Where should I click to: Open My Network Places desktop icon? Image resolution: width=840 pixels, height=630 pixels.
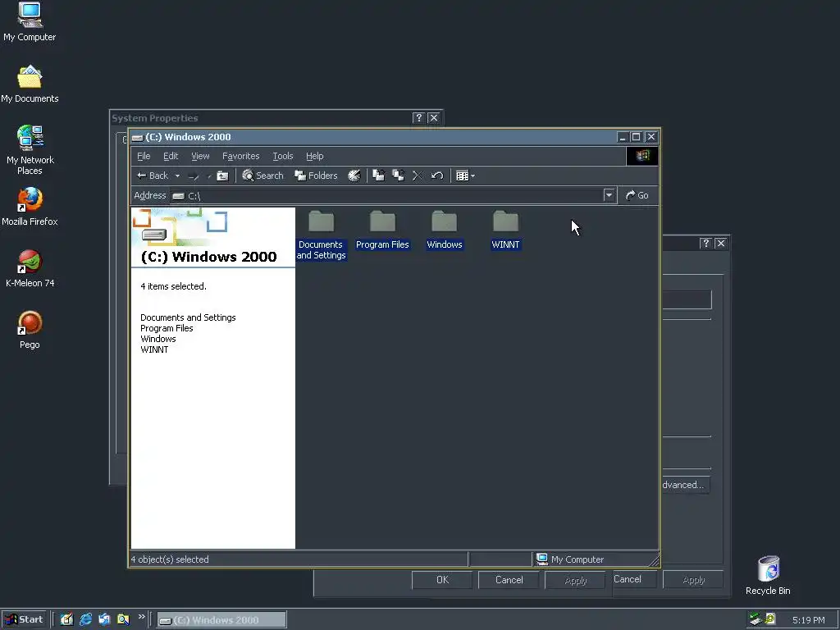[30, 151]
